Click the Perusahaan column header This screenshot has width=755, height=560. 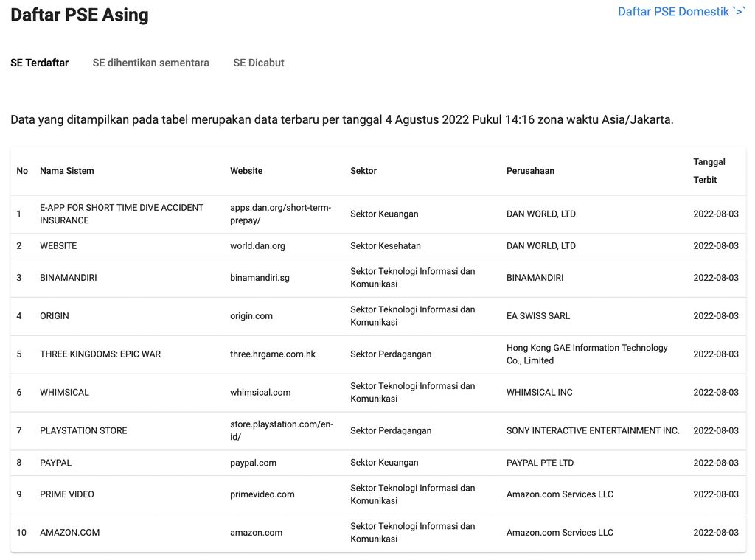(530, 171)
